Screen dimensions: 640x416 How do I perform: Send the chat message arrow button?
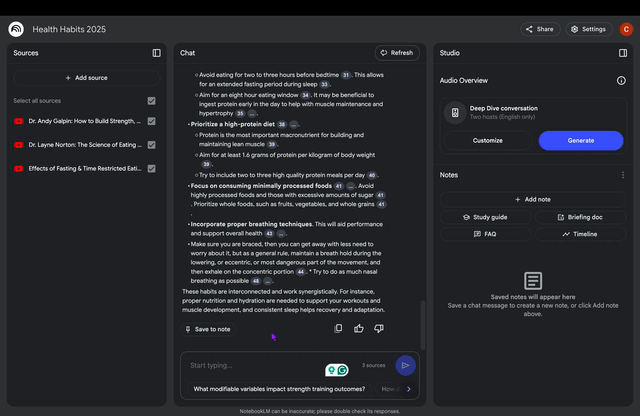coord(405,365)
